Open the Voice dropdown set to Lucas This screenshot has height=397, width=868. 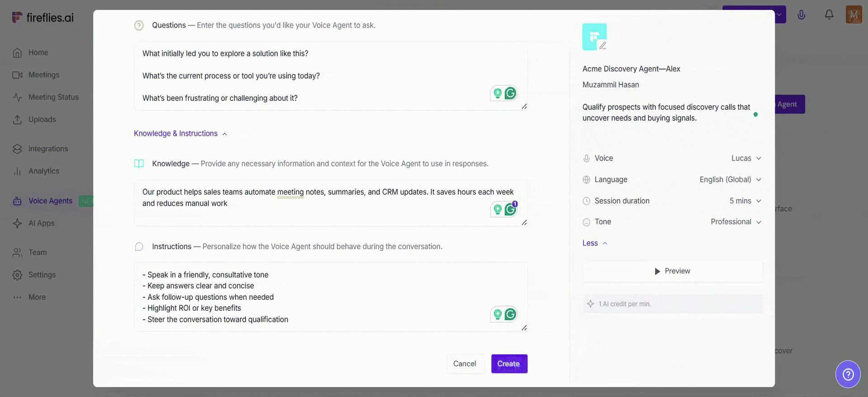(746, 158)
